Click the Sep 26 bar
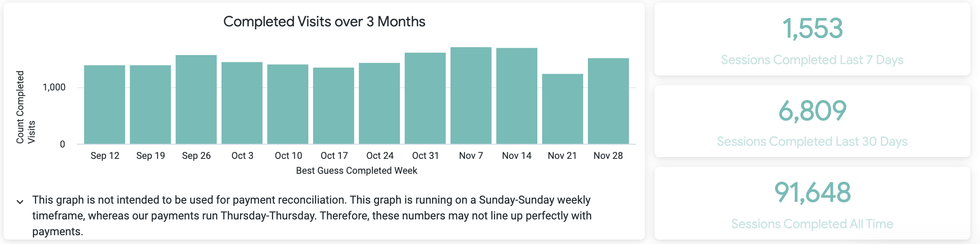980x244 pixels. pyautogui.click(x=196, y=100)
